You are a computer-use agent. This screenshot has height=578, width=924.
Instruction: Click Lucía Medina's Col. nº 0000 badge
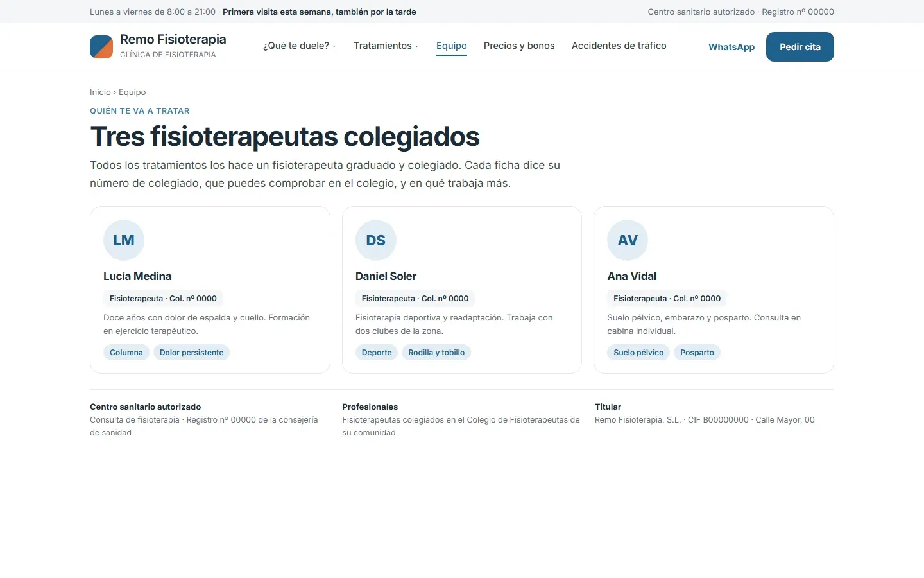163,299
